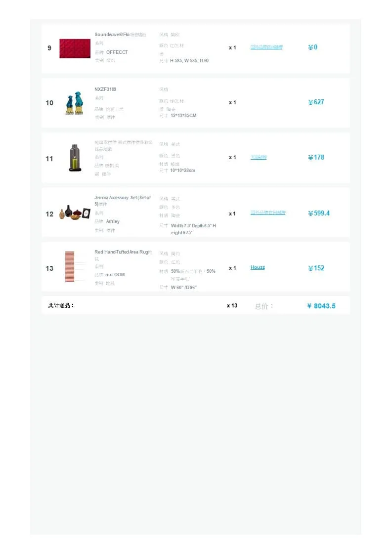
Task: Click the red Soundwave Flo panel thumbnail
Action: point(75,48)
